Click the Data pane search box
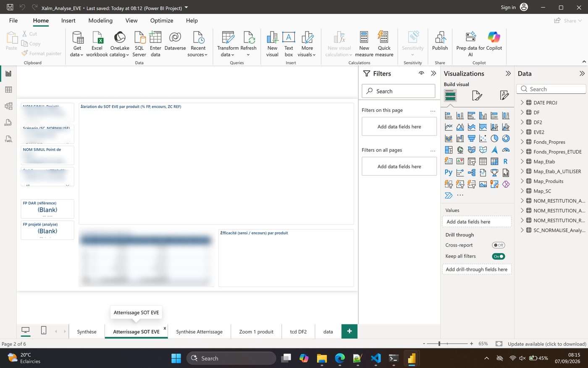This screenshot has height=368, width=588. click(x=551, y=89)
